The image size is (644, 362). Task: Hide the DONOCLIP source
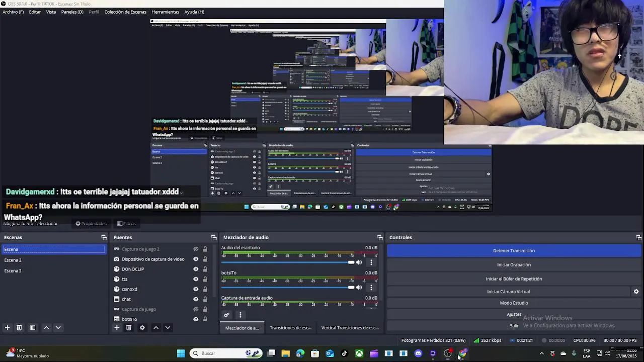(196, 269)
